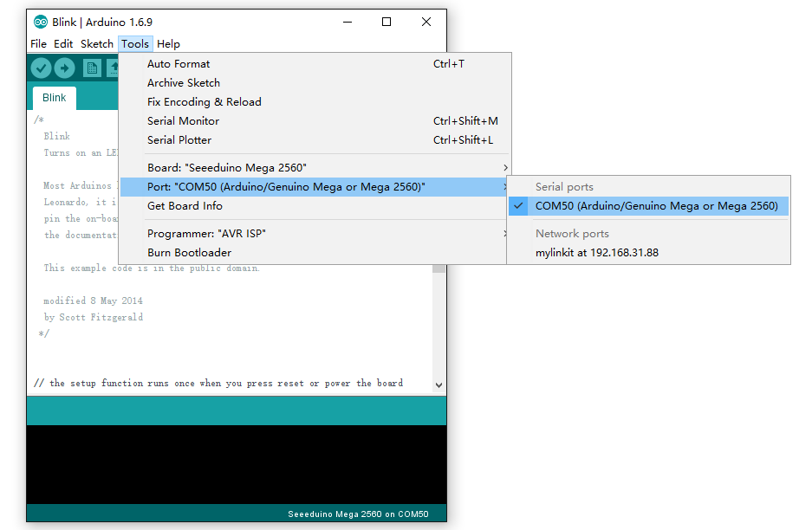This screenshot has height=530, width=812.
Task: Switch to the Blink tab
Action: tap(55, 98)
